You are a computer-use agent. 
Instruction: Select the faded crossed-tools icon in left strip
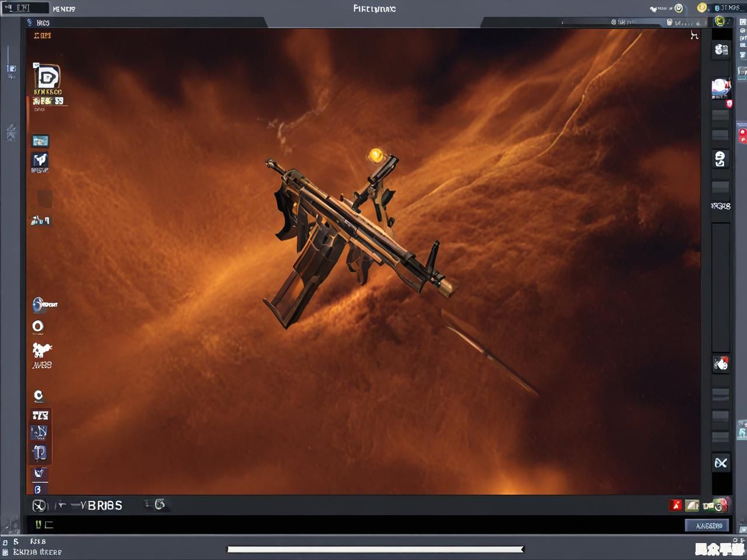pos(11,132)
